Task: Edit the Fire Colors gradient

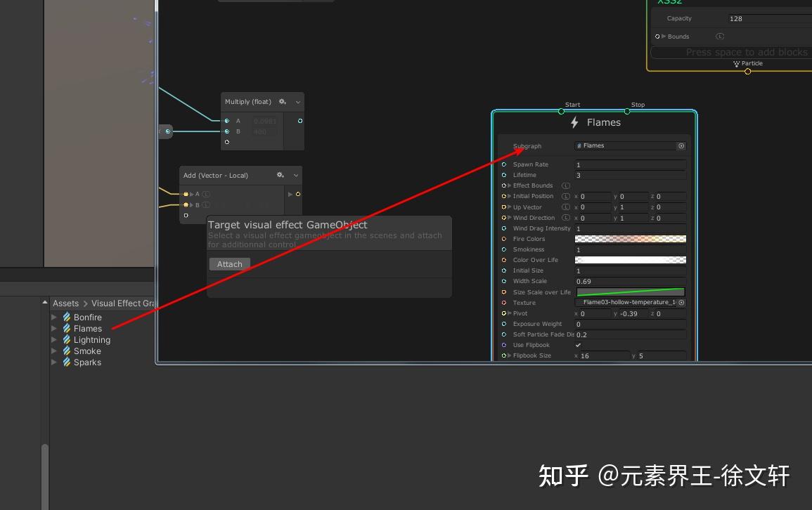Action: click(630, 239)
